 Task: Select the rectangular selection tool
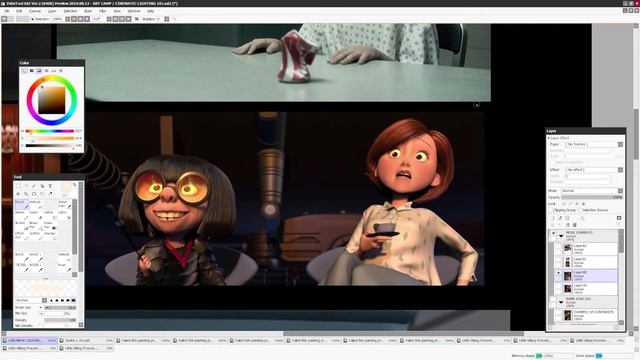(x=18, y=186)
